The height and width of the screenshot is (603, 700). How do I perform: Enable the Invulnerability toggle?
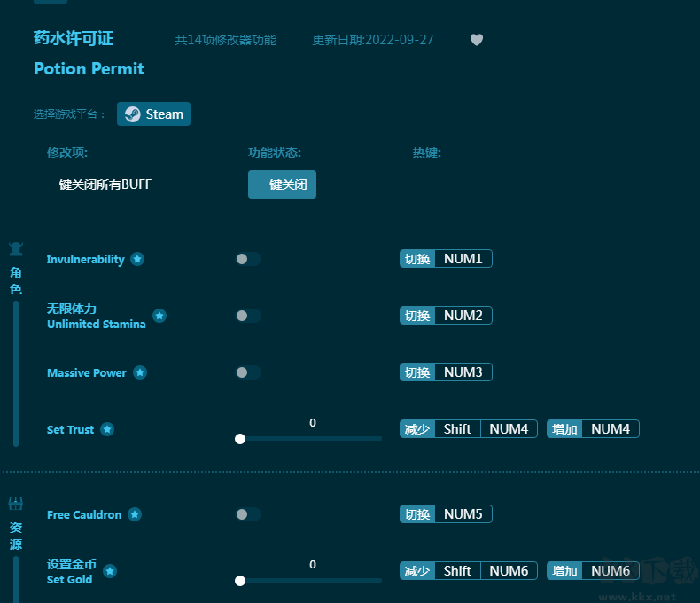tap(248, 259)
